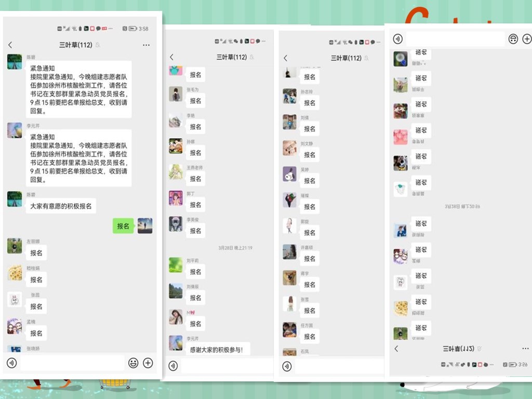Select the 报名 message from 刘文静

pyautogui.click(x=310, y=155)
